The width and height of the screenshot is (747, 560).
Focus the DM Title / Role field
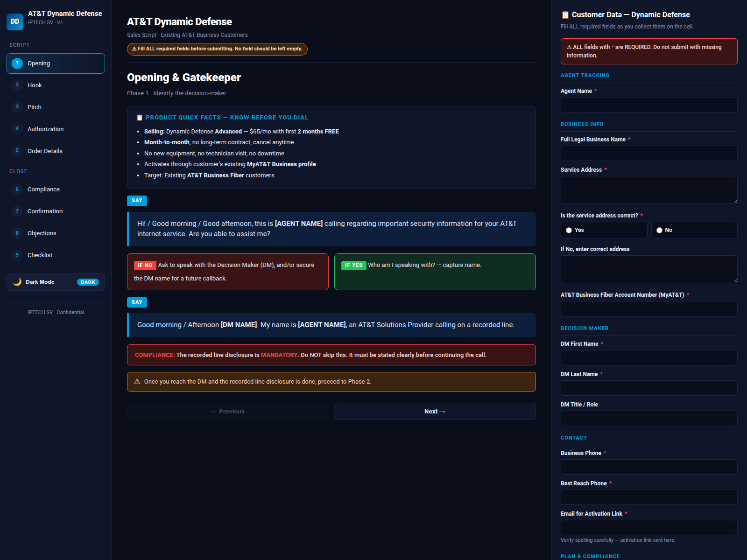(x=649, y=419)
